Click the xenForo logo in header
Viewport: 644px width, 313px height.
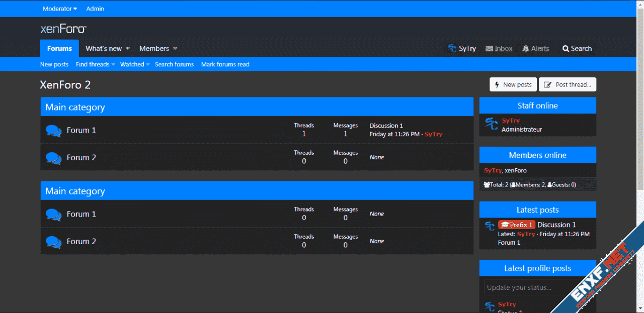click(x=63, y=29)
